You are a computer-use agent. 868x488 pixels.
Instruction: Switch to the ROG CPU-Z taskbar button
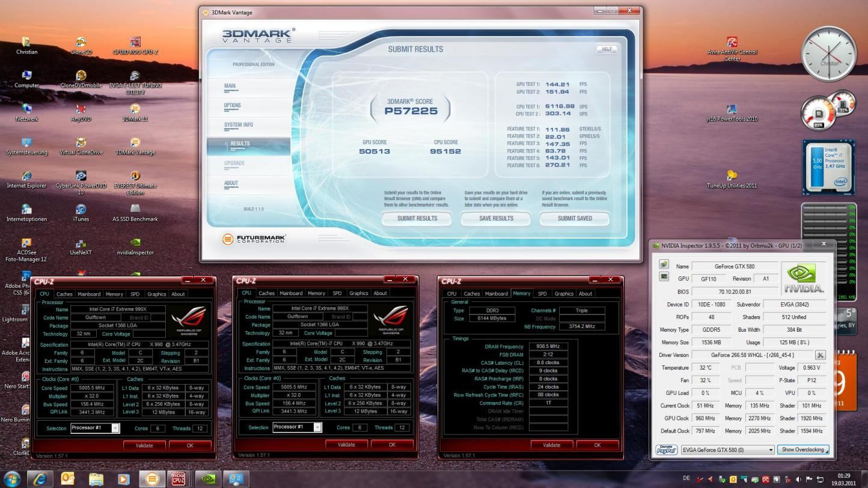point(179,479)
